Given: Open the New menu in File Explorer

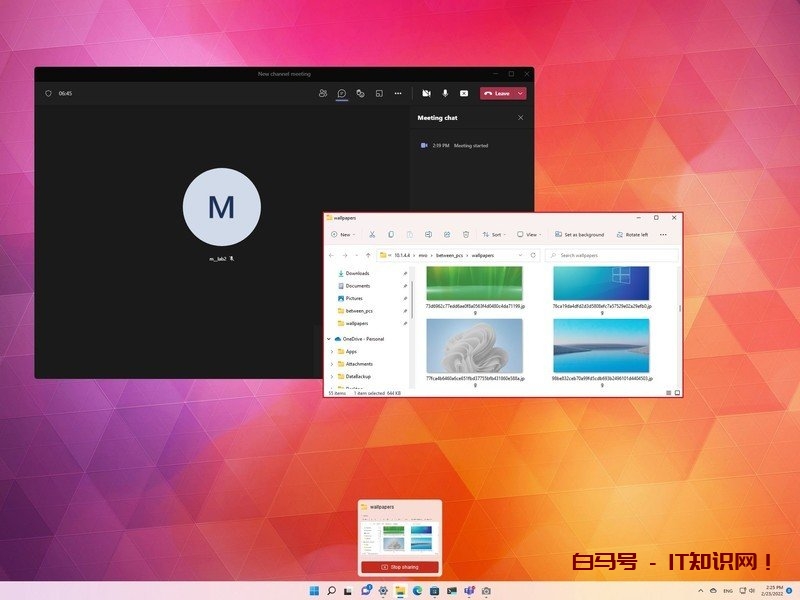Looking at the screenshot, I should 343,235.
